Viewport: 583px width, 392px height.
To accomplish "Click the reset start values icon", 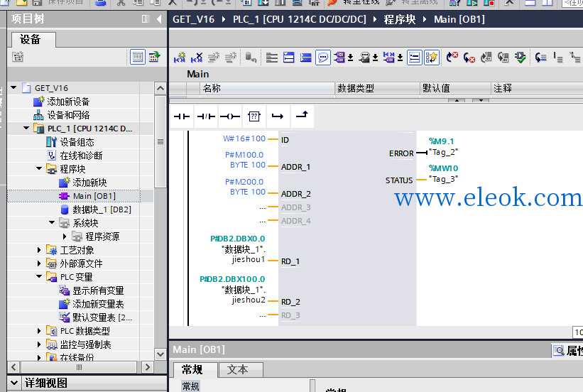I will click(251, 58).
